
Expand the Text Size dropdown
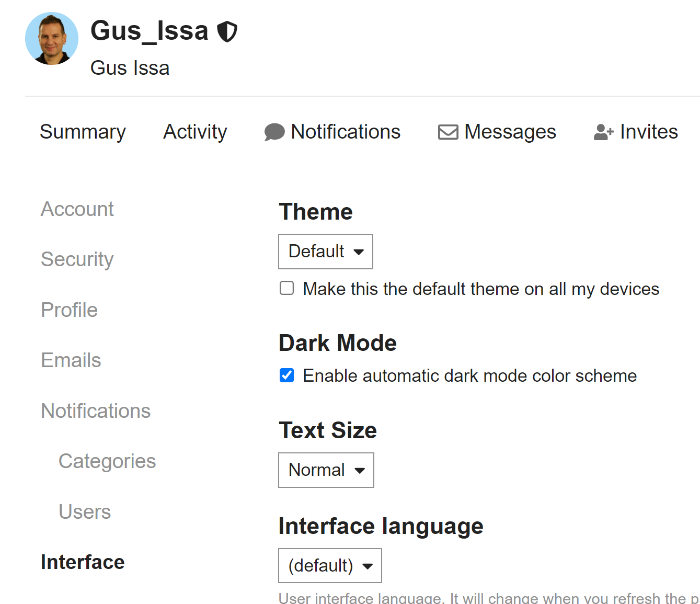click(x=326, y=470)
